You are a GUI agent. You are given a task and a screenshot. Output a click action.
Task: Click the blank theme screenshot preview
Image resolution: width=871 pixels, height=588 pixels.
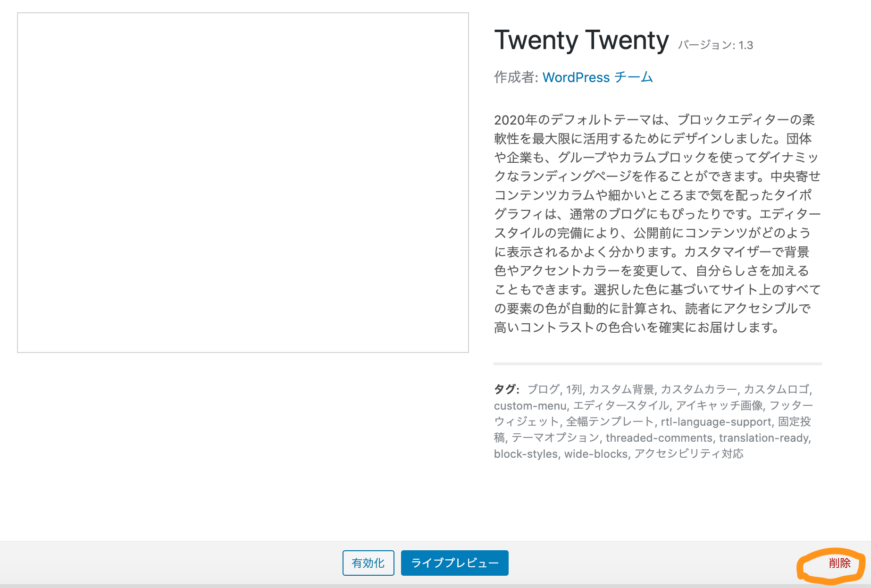click(243, 183)
